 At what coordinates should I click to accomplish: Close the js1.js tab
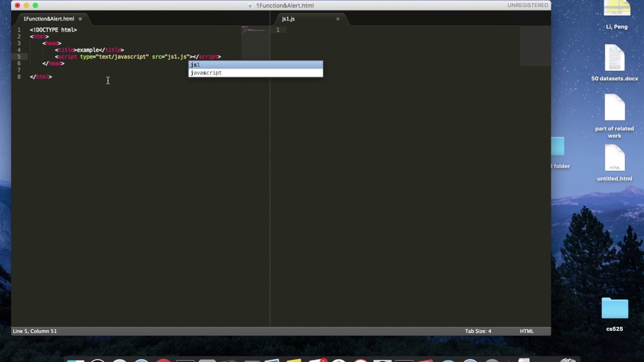[338, 19]
